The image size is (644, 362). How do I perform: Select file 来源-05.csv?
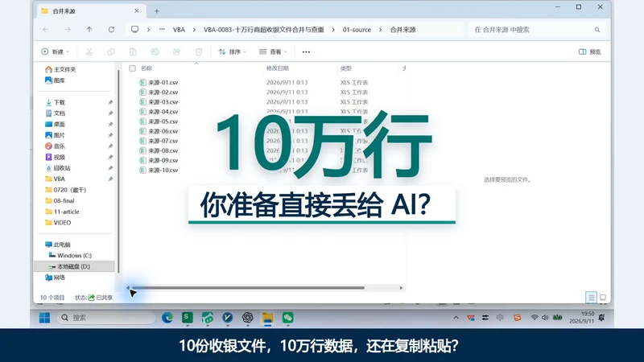[163, 121]
